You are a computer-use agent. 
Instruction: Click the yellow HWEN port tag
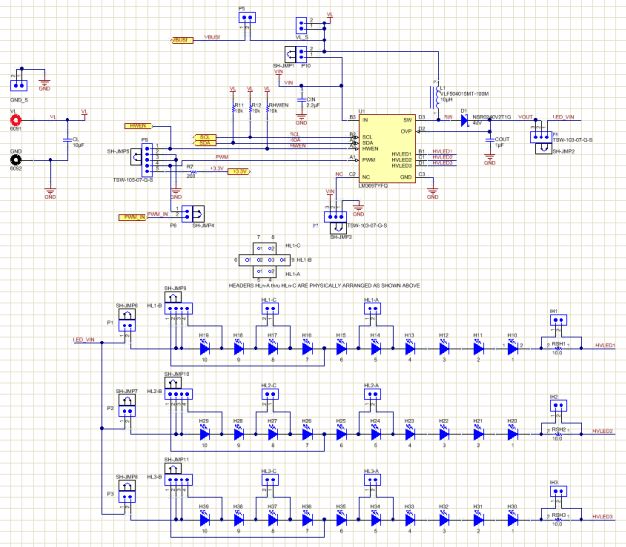(x=138, y=126)
